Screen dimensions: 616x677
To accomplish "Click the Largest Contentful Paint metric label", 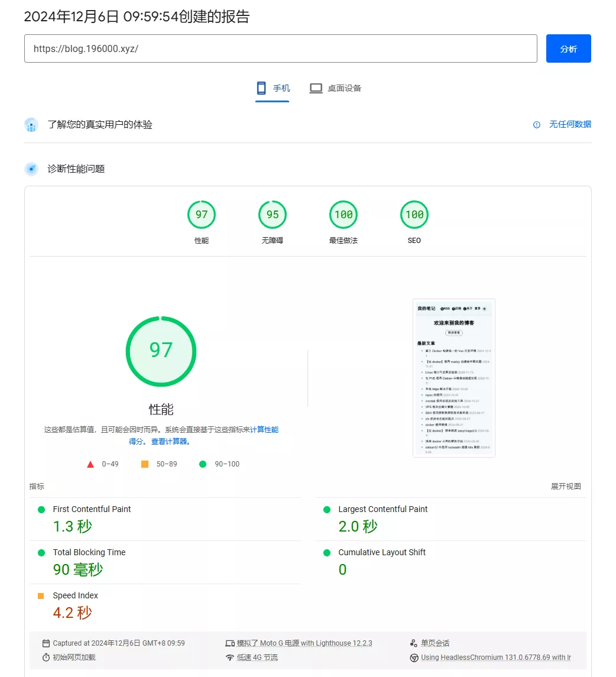I will click(383, 509).
